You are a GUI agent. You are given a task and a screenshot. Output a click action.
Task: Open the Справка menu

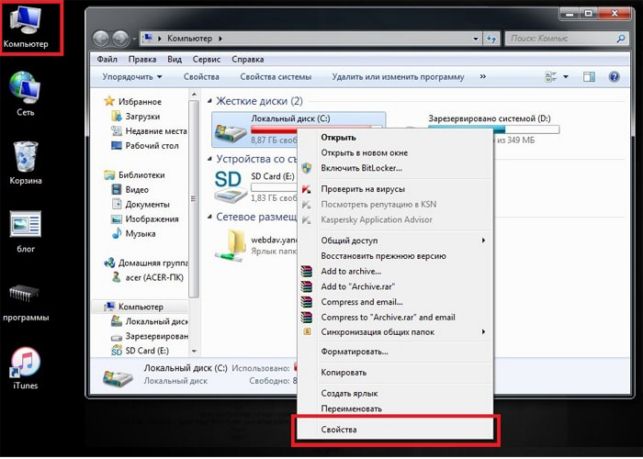coord(247,59)
